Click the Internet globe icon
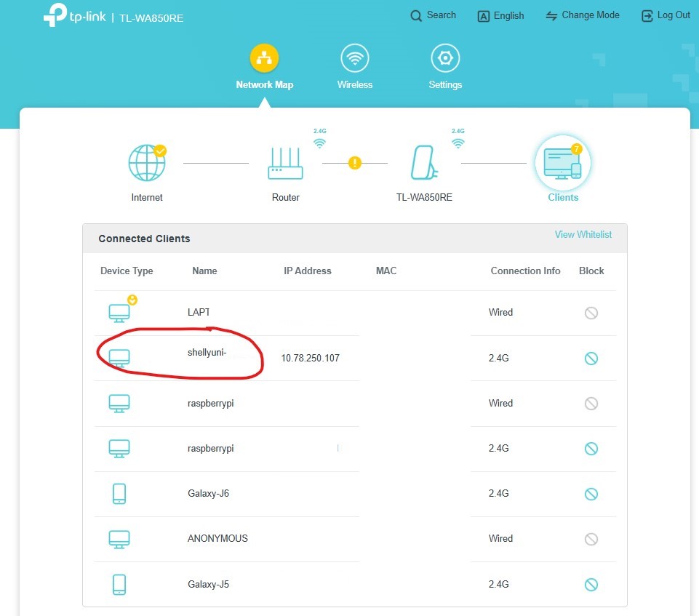 tap(147, 163)
